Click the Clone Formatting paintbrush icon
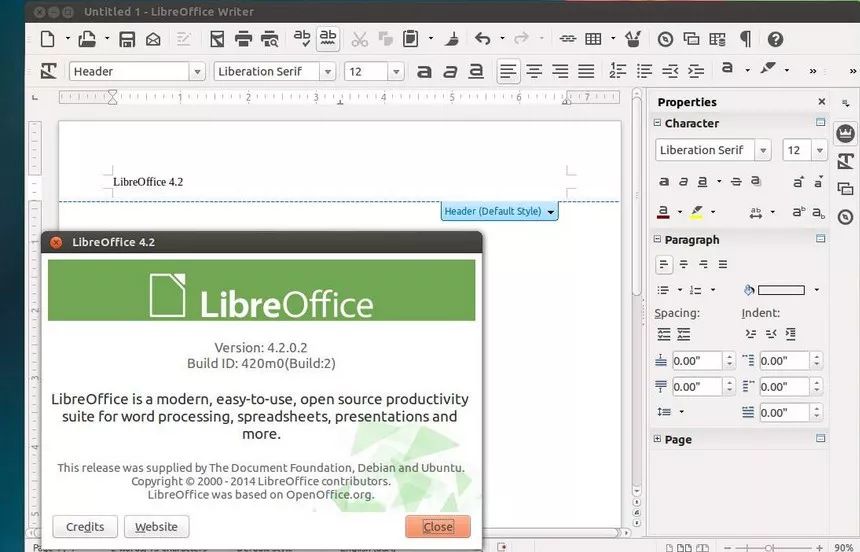 click(452, 40)
